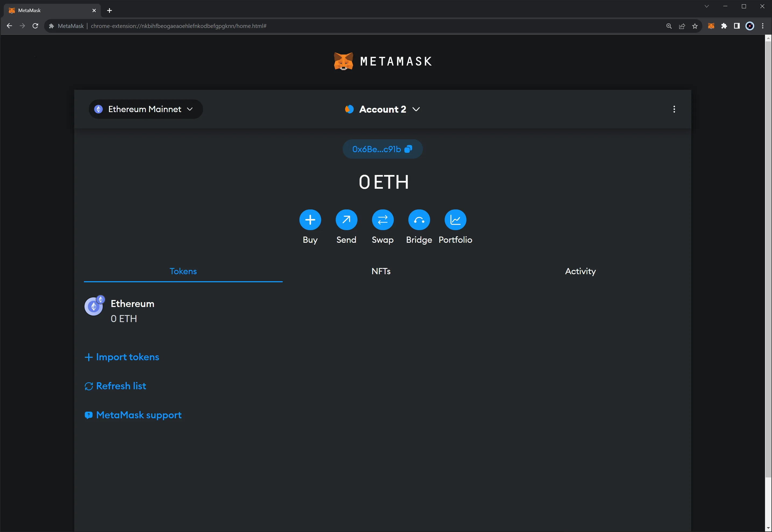Select the MetaMask browser tab
The width and height of the screenshot is (772, 532).
(52, 10)
